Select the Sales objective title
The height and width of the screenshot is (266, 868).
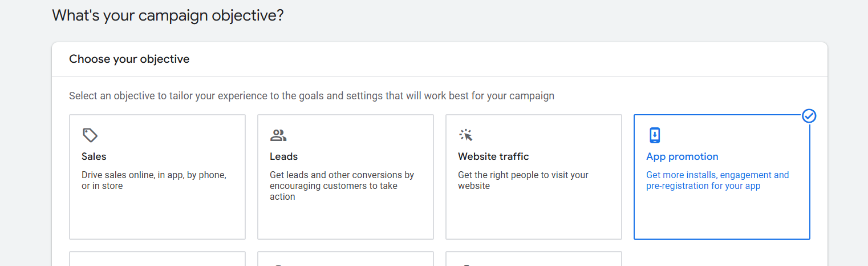pyautogui.click(x=94, y=156)
